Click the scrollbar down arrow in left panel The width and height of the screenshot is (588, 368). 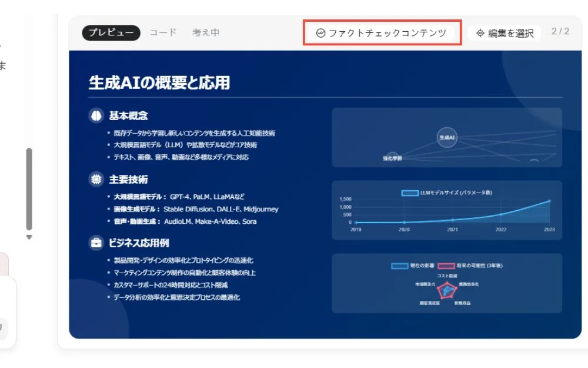(x=29, y=237)
